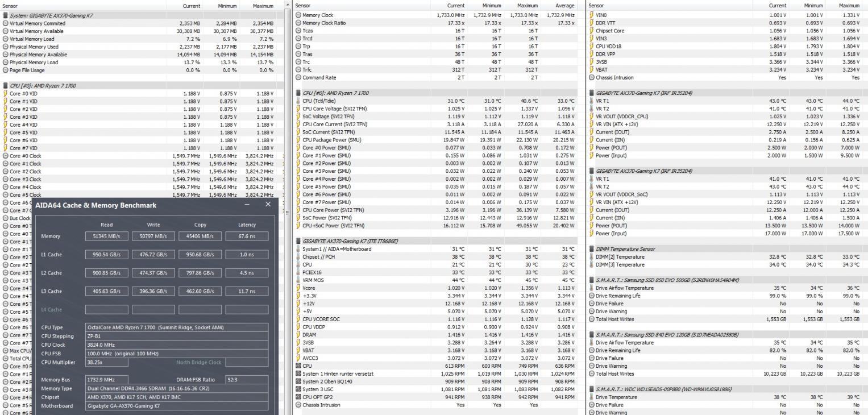Click the DIMM Temperature Sensor group icon
The height and width of the screenshot is (415, 868).
click(x=592, y=249)
